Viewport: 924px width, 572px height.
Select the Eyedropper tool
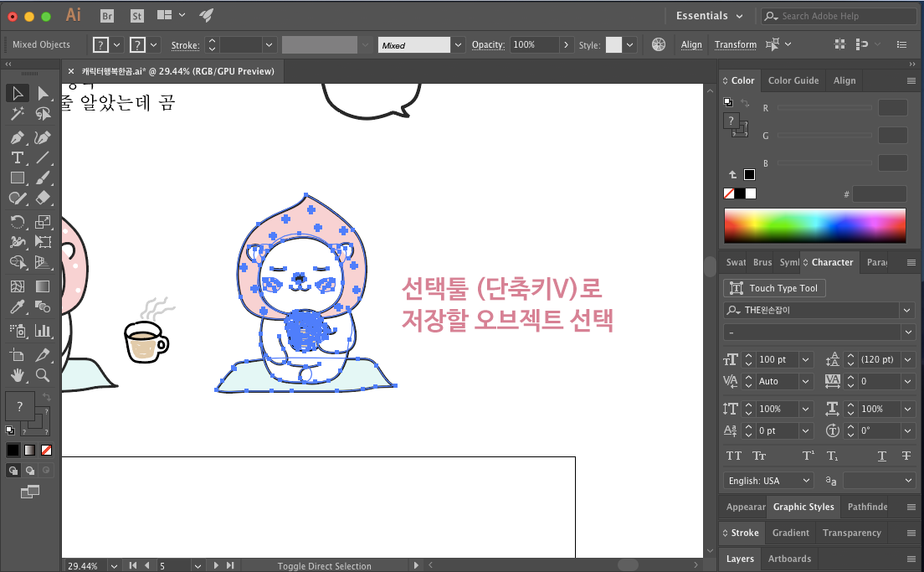coord(17,307)
